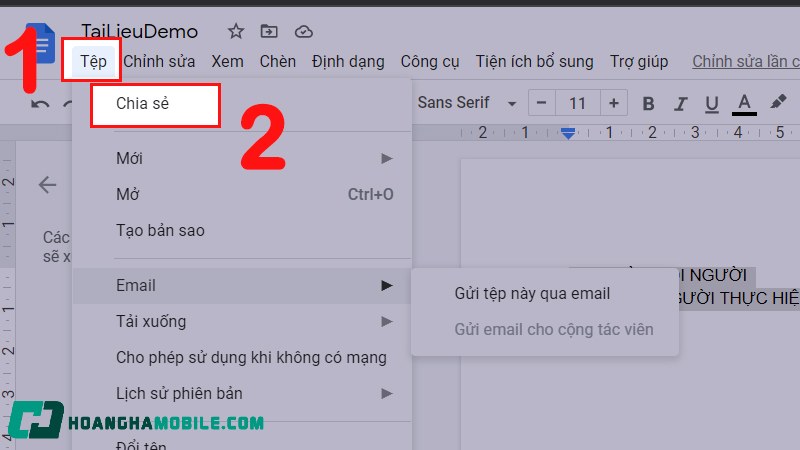Image resolution: width=800 pixels, height=450 pixels.
Task: Expand the Email submenu
Action: click(x=242, y=285)
